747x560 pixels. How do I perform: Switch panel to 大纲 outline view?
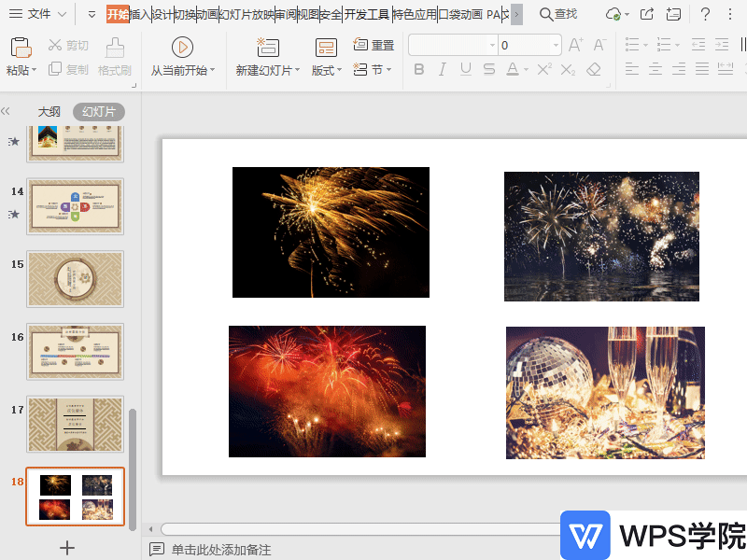click(x=49, y=112)
